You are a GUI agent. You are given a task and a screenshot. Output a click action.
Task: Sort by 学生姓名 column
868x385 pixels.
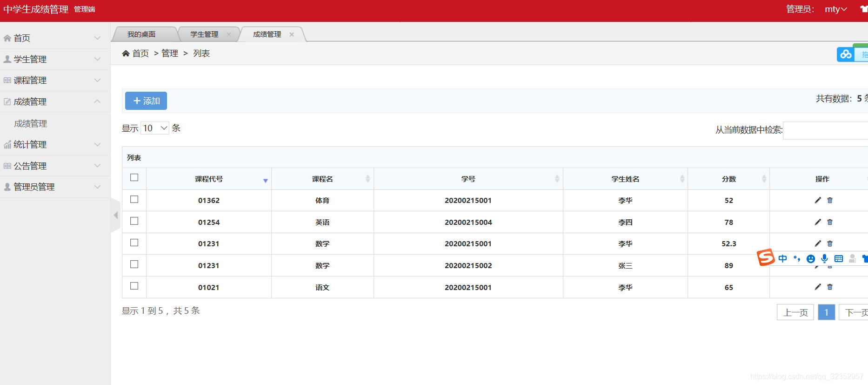click(682, 179)
